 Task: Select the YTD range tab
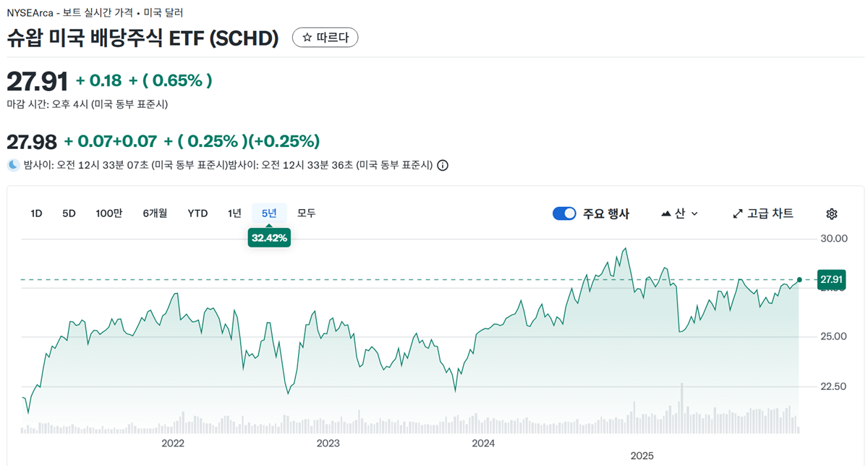(197, 213)
